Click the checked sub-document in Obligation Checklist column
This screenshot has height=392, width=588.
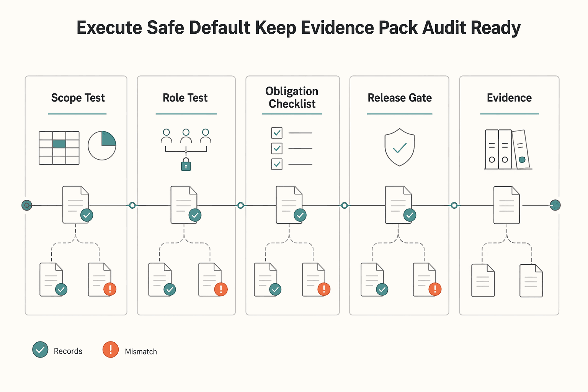pyautogui.click(x=268, y=279)
